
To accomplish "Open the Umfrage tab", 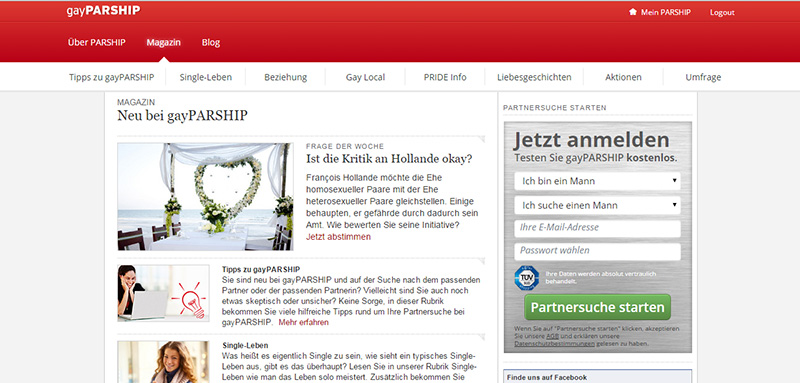I will [x=703, y=78].
